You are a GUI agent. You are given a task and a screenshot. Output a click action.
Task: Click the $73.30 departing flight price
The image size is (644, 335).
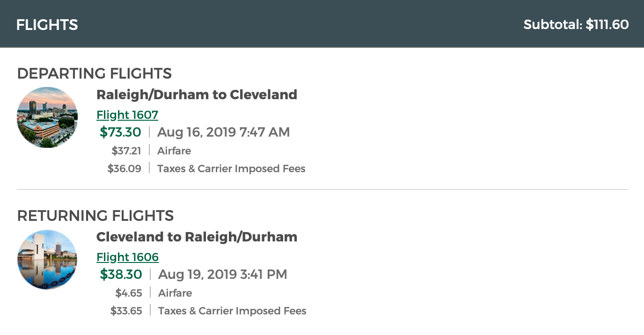point(120,132)
